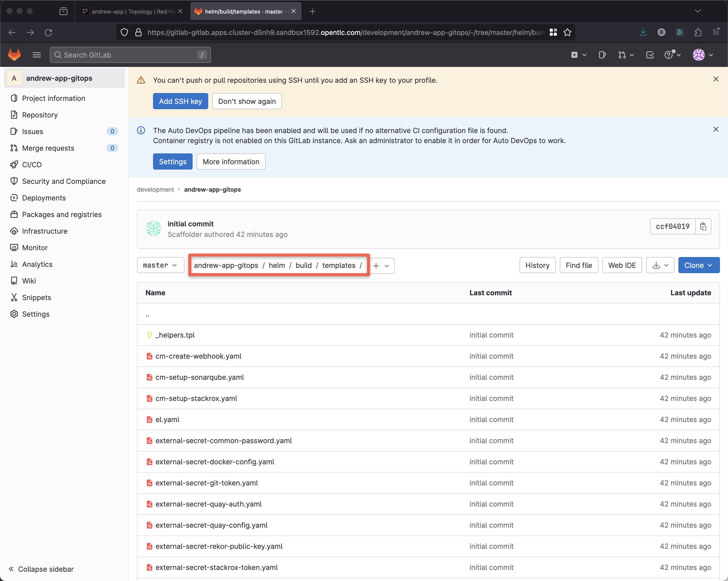Collapse the left sidebar
This screenshot has width=728, height=581.
click(41, 569)
